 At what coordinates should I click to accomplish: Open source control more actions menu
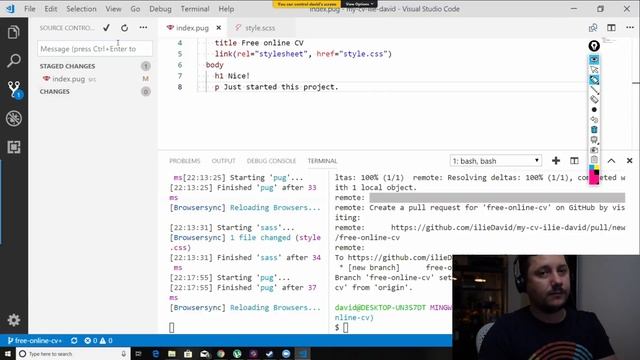tap(143, 28)
